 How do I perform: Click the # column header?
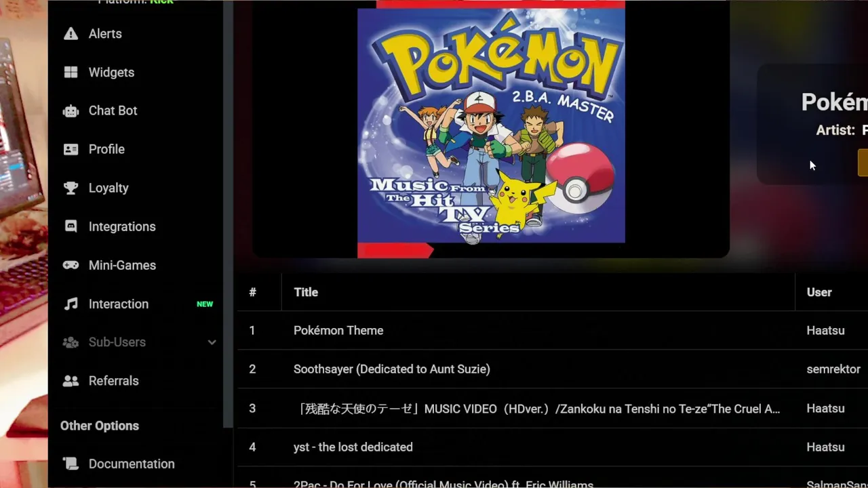pyautogui.click(x=252, y=292)
